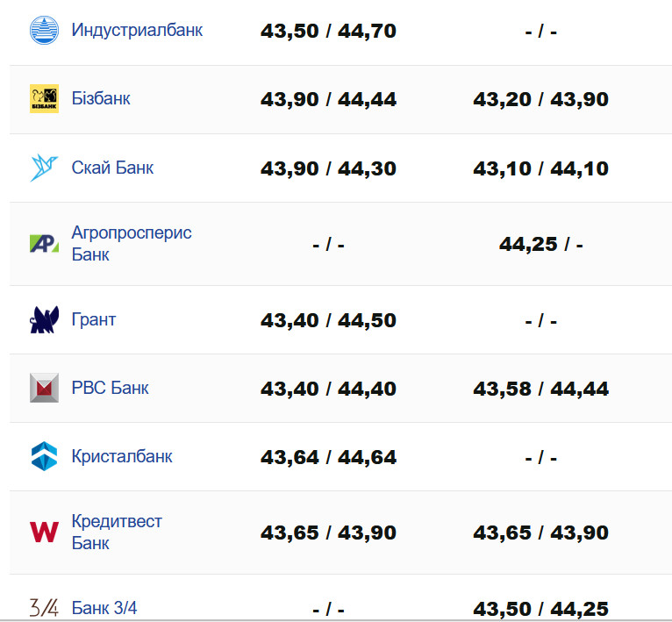This screenshot has width=672, height=622.
Task: Select РВС Банк rate 43,58 / 44,44
Action: [x=540, y=389]
